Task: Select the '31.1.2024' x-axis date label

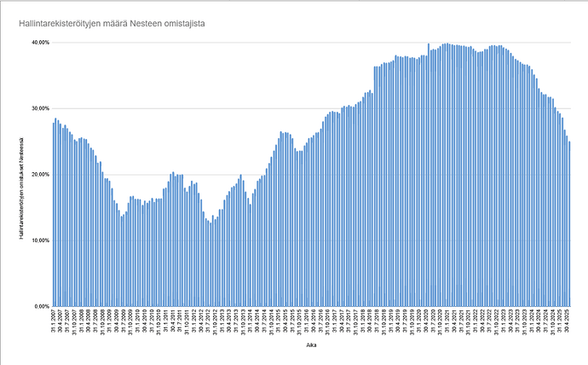Action: (532, 322)
